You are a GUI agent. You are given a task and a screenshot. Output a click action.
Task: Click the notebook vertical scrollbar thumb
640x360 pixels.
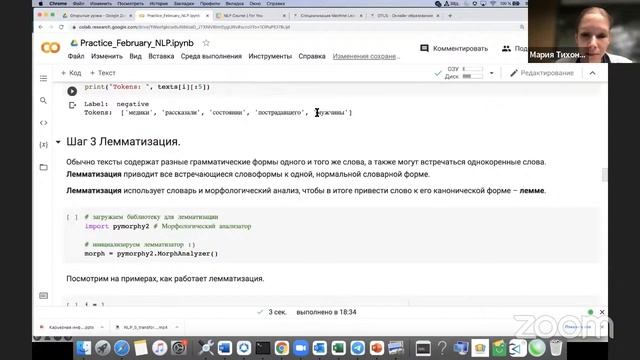pos(604,175)
